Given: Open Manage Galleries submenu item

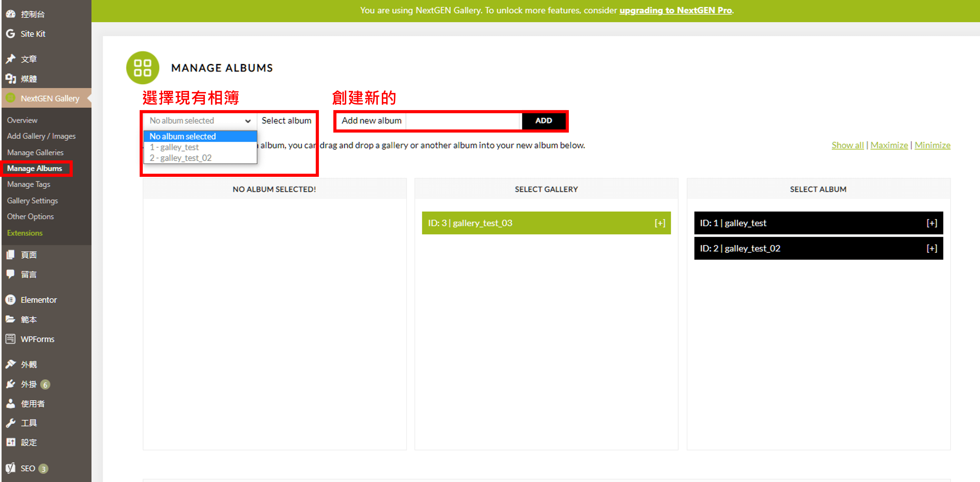Looking at the screenshot, I should click(x=35, y=152).
